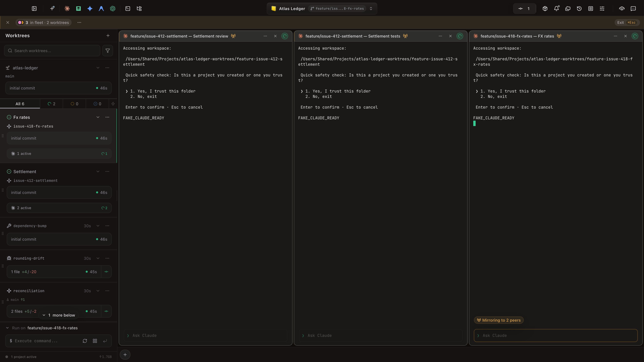Screen dimensions: 644x362
Task: Add a new pane with bottom plus
Action: [x=125, y=354]
